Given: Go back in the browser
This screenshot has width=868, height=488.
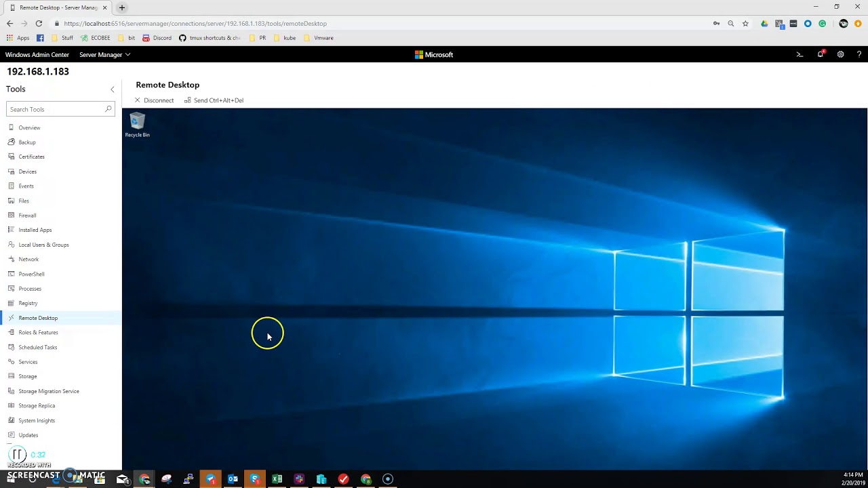Looking at the screenshot, I should [9, 23].
